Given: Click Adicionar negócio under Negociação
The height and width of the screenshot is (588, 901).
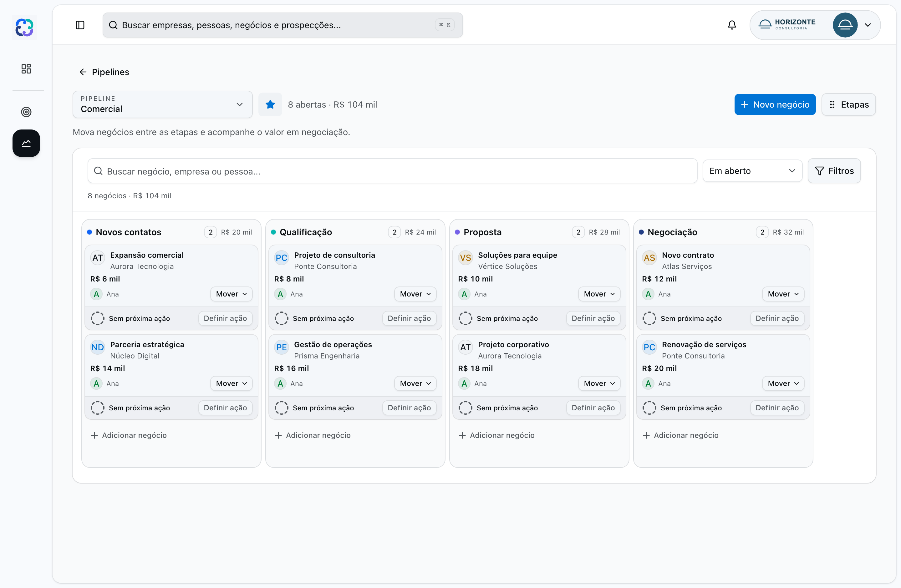Looking at the screenshot, I should pyautogui.click(x=681, y=435).
